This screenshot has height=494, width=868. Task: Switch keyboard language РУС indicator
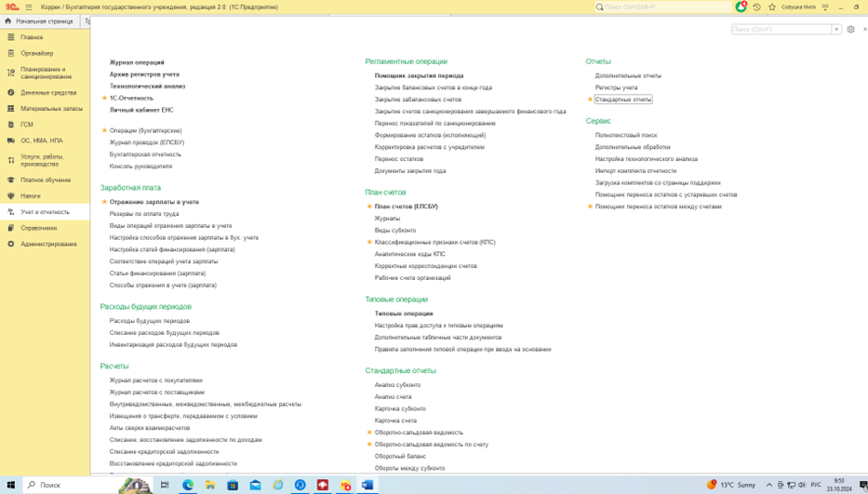tap(816, 485)
